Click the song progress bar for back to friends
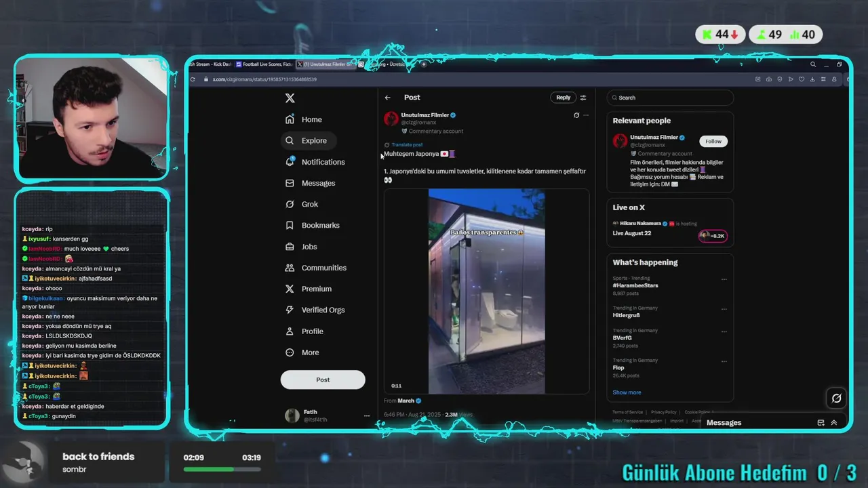 point(222,469)
